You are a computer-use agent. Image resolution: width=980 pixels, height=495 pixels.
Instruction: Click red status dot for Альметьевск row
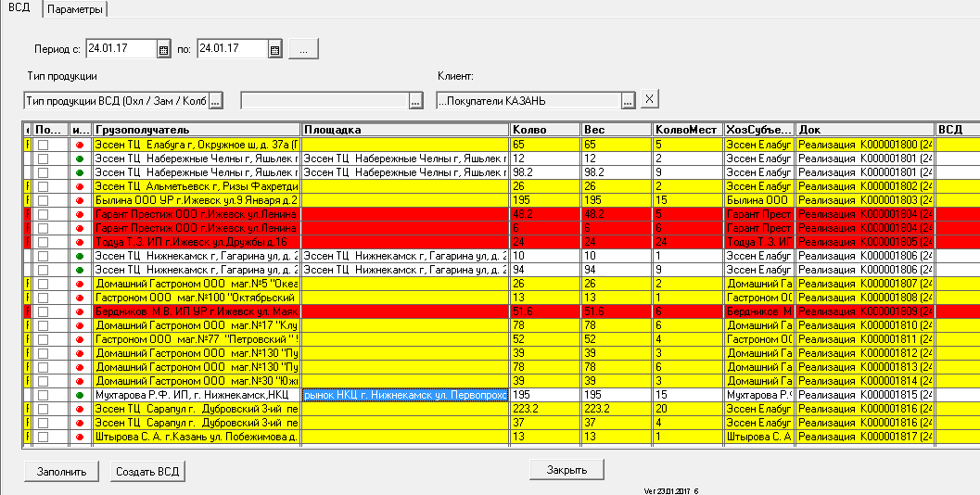(x=79, y=186)
